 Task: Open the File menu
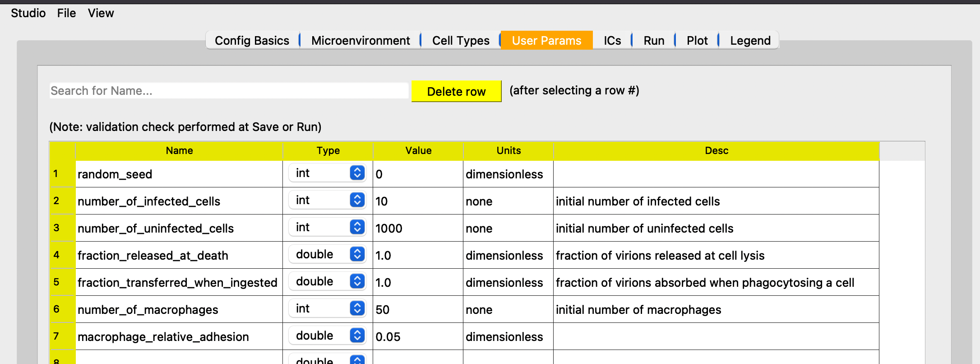[66, 13]
